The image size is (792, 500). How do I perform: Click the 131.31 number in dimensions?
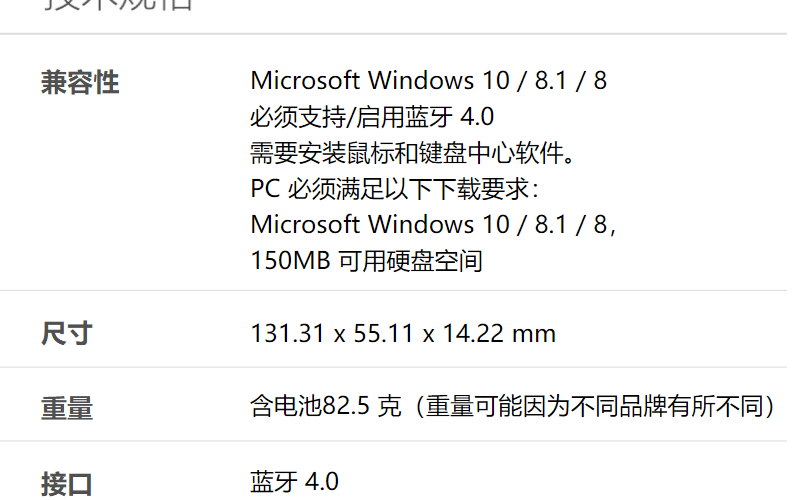tap(287, 333)
